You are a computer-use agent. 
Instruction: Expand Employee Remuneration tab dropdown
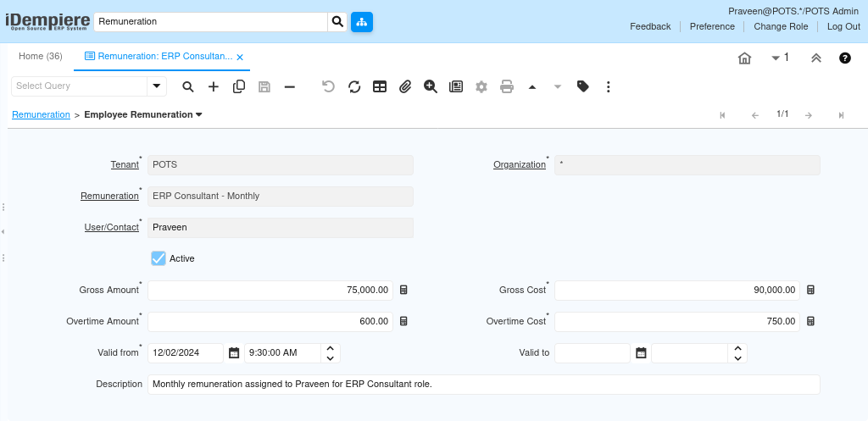click(x=198, y=115)
